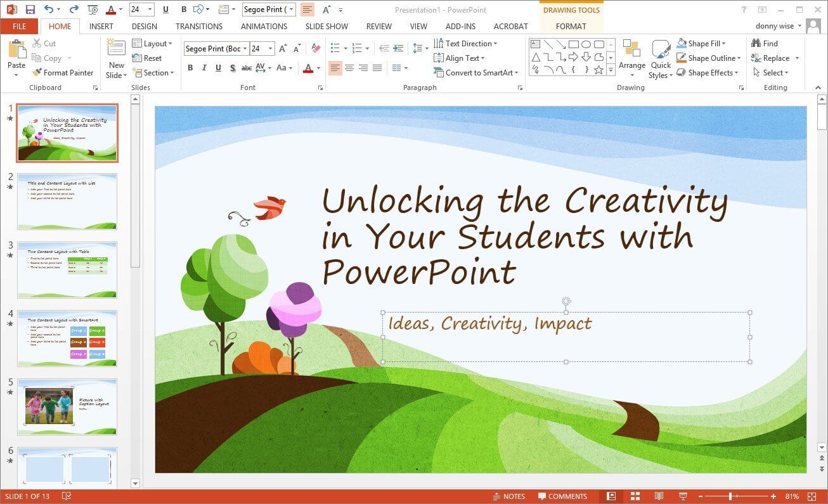The image size is (828, 504).
Task: Click the New Slide button
Action: (x=116, y=59)
